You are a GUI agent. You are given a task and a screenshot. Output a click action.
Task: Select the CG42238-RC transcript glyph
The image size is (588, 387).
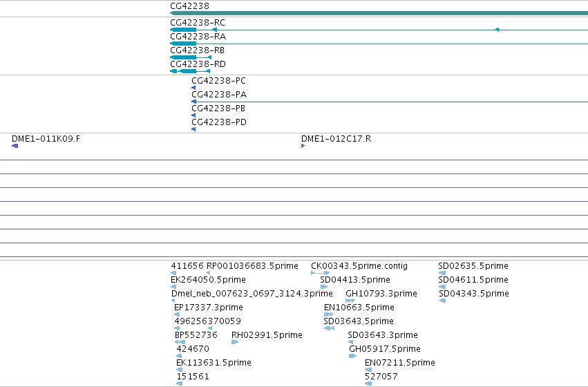379,30
